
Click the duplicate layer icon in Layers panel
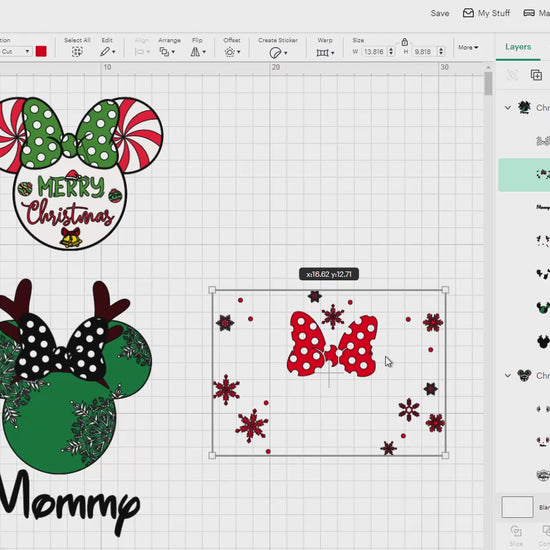pyautogui.click(x=536, y=75)
